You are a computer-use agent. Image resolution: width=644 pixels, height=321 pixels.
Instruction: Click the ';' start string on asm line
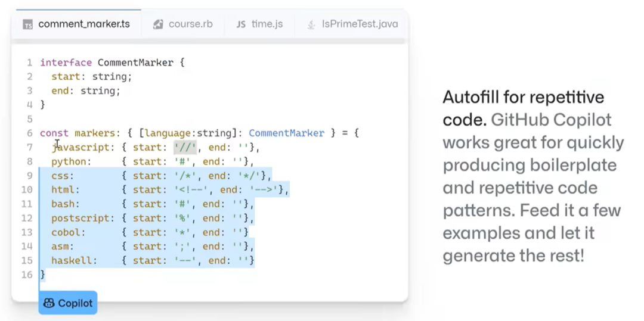pos(182,247)
